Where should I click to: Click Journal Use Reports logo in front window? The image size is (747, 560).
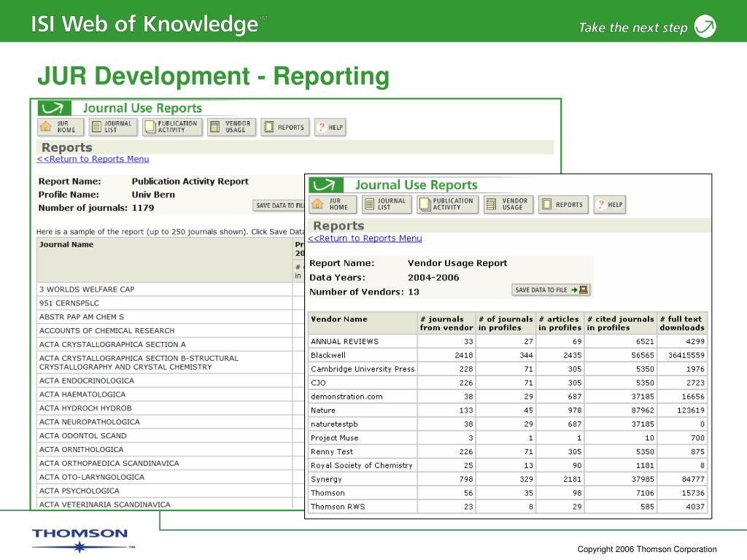pos(326,184)
